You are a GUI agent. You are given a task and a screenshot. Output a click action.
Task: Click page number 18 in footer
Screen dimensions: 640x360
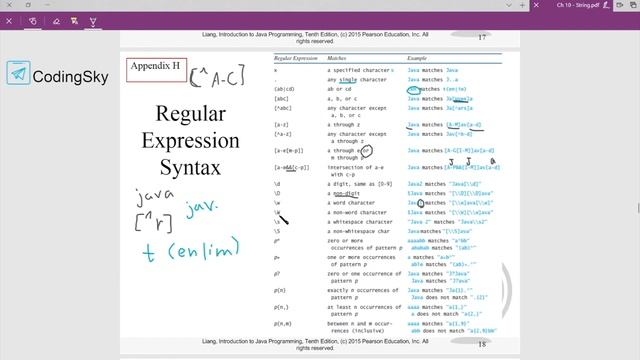[482, 344]
